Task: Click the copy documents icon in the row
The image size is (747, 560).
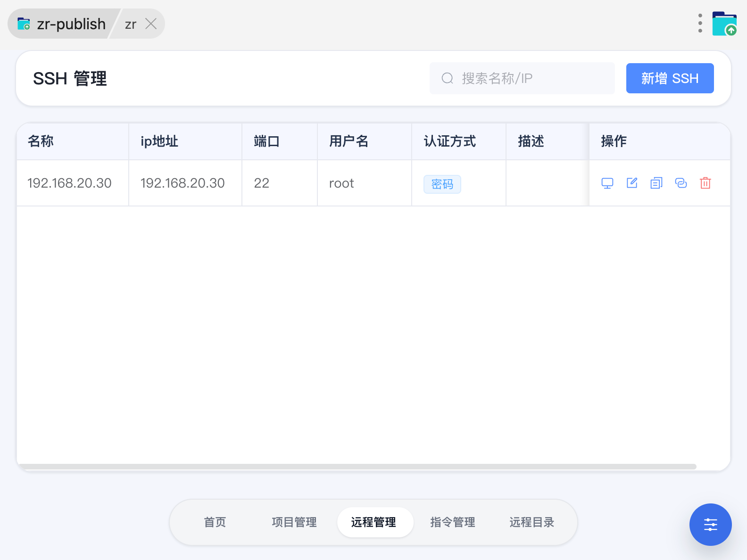Action: (656, 183)
